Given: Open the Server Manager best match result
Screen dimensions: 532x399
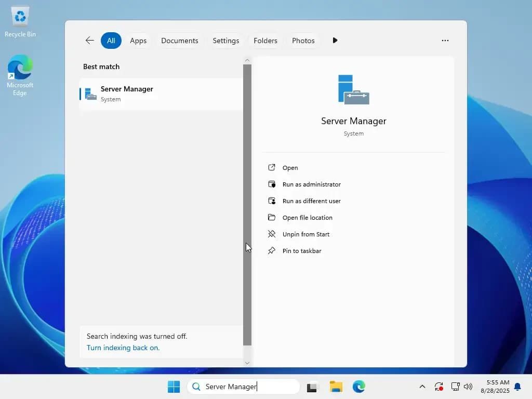Looking at the screenshot, I should 161,94.
